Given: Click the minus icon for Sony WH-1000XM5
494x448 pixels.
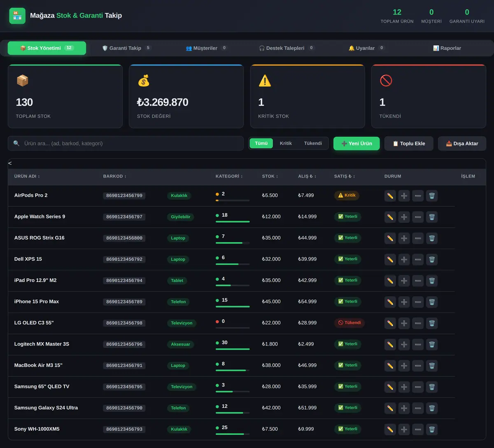Looking at the screenshot, I should click(418, 429).
